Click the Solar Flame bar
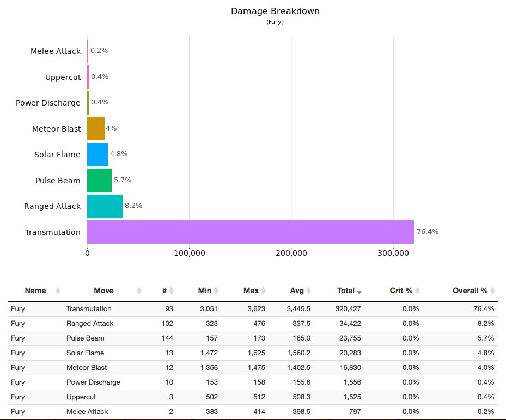 [96, 155]
